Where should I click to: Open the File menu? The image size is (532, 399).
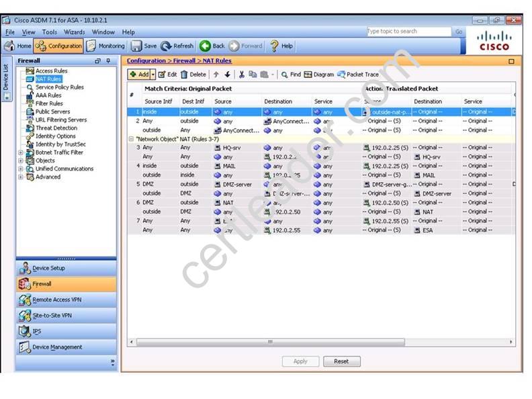click(x=10, y=32)
